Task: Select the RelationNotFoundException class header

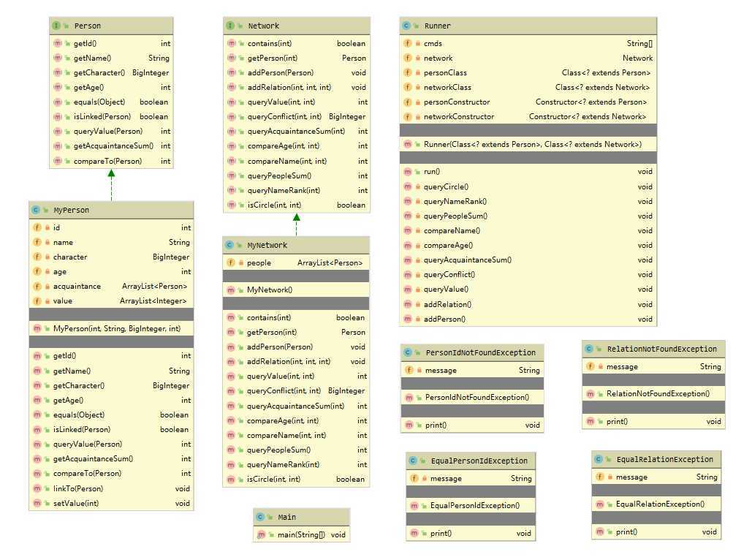Action: coord(653,349)
